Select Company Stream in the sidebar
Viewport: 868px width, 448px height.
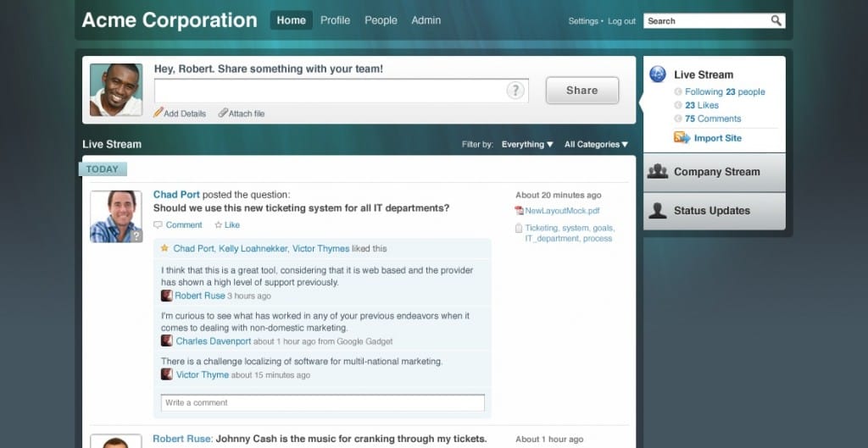tap(714, 172)
